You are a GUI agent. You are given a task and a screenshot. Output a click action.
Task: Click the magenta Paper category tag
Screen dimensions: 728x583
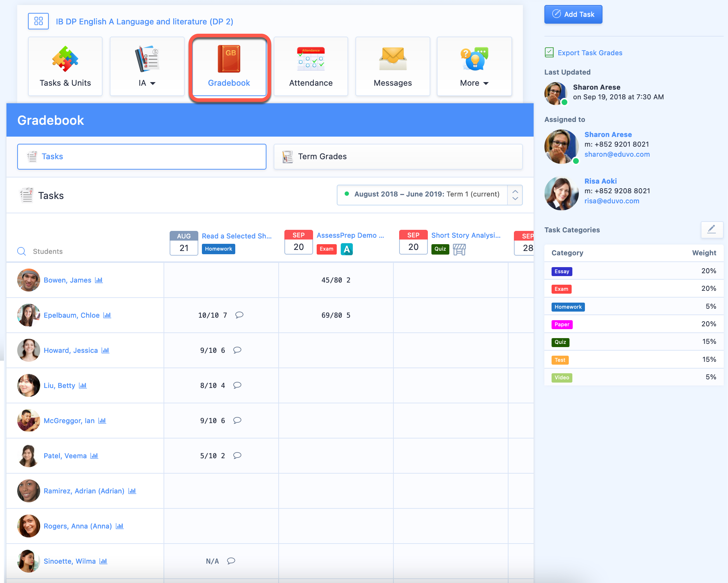coord(562,324)
